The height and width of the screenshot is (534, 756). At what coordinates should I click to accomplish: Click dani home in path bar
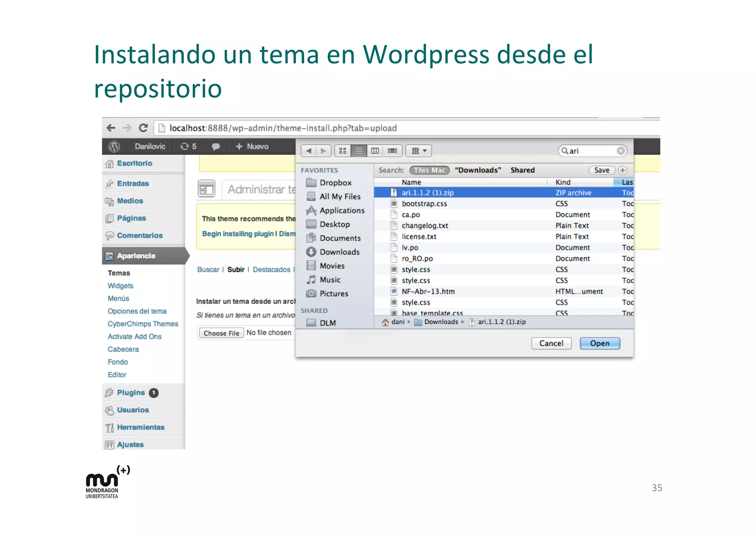click(x=393, y=322)
